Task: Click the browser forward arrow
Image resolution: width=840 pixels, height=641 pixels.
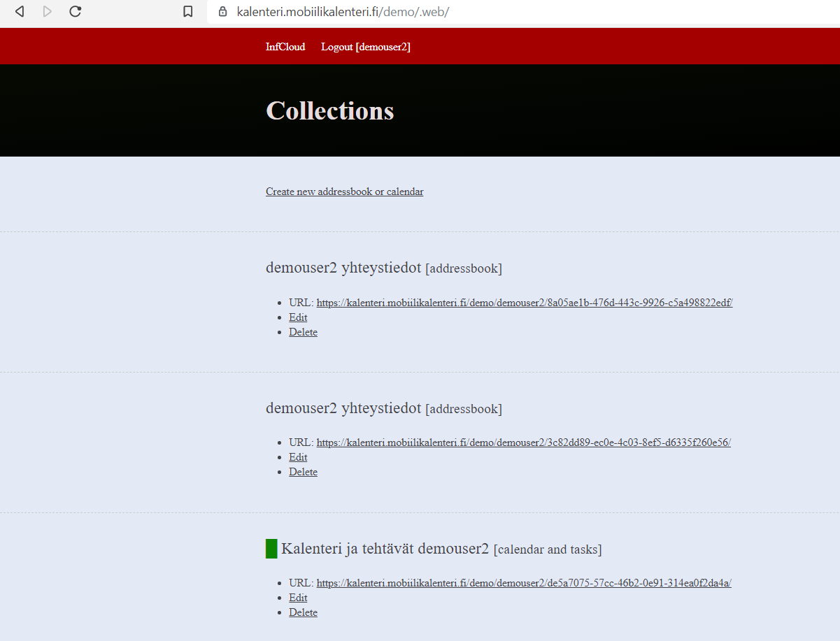Action: pos(48,11)
